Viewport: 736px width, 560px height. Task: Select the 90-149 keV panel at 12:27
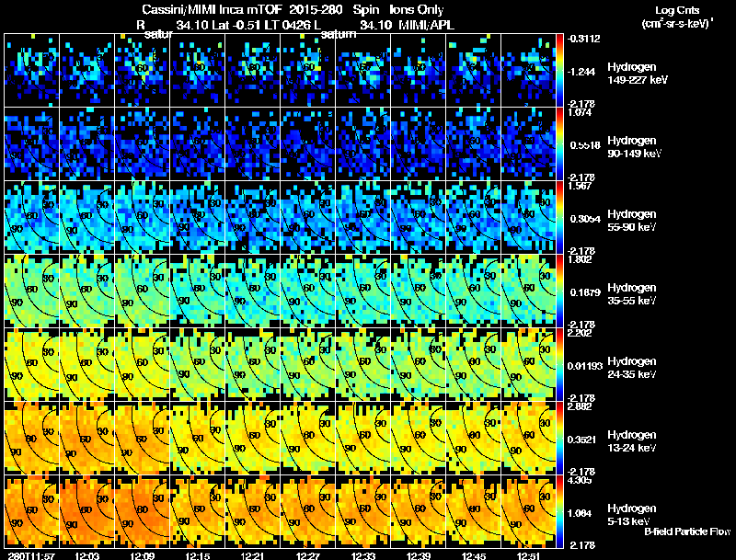click(308, 144)
